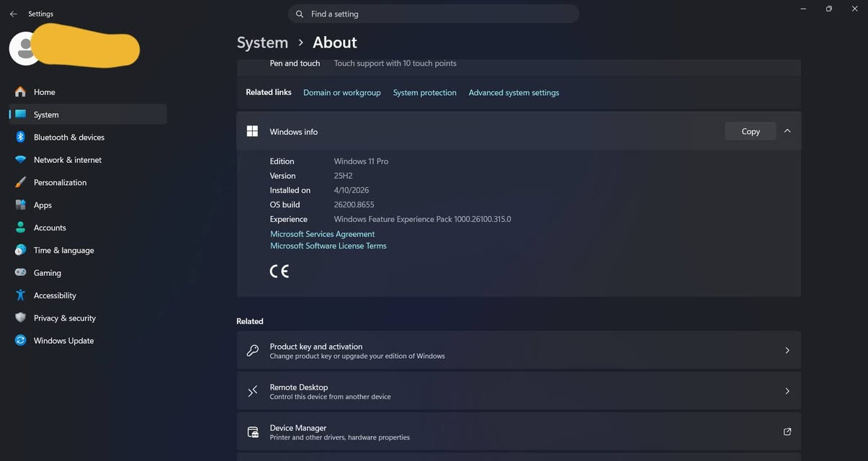Screen dimensions: 868x461
Task: Select Gaming from the sidebar
Action: pos(88,273)
